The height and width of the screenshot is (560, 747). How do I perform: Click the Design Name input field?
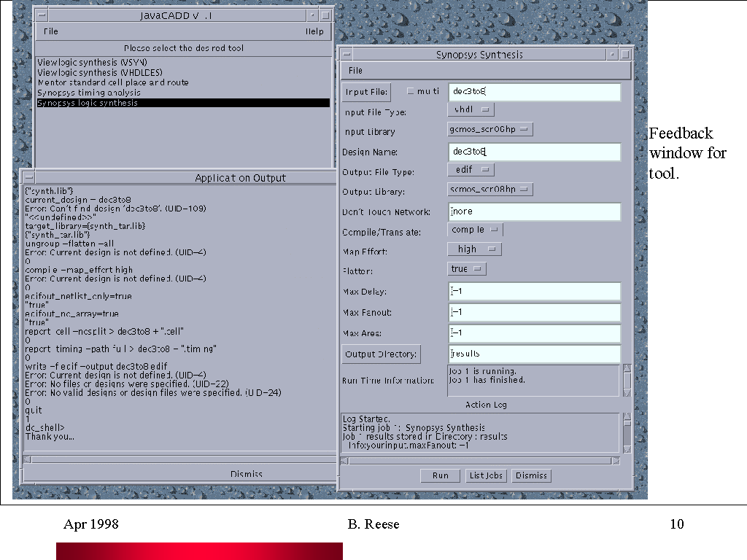(x=535, y=152)
